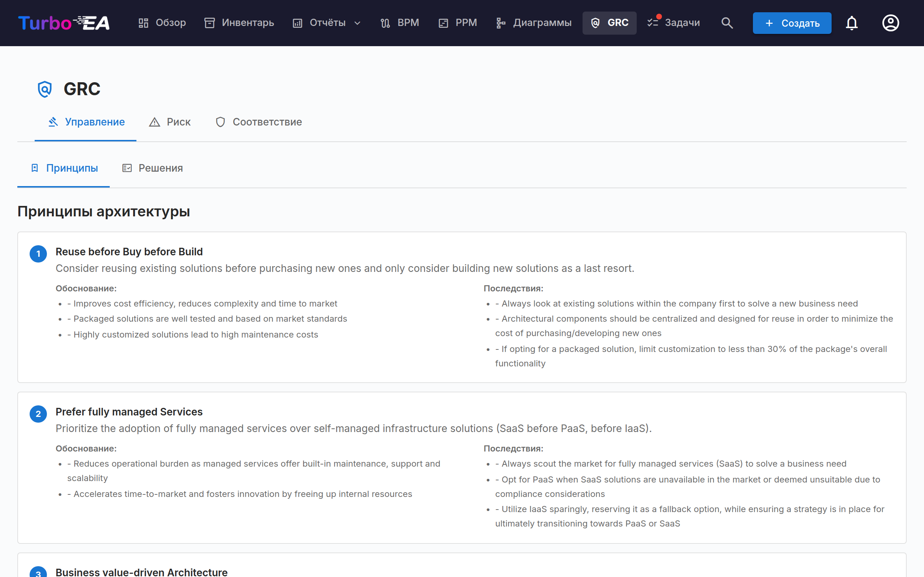Click the BPM process icon

(385, 23)
